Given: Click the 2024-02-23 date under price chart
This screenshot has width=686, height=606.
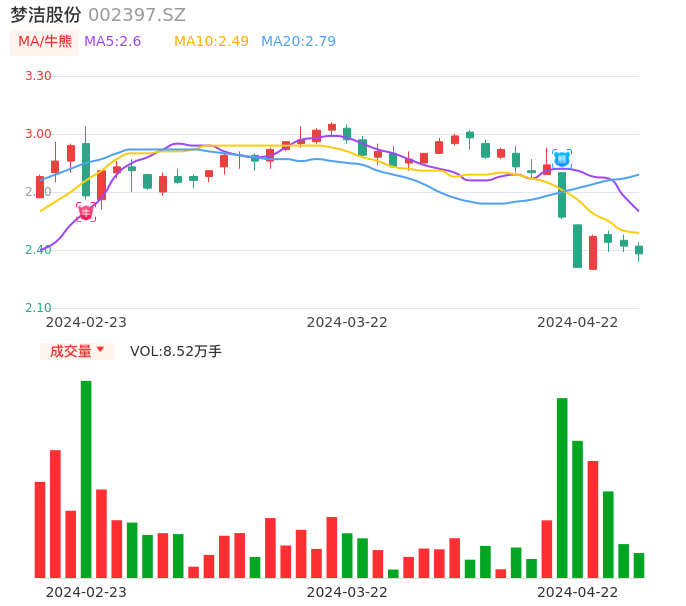Looking at the screenshot, I should tap(86, 322).
